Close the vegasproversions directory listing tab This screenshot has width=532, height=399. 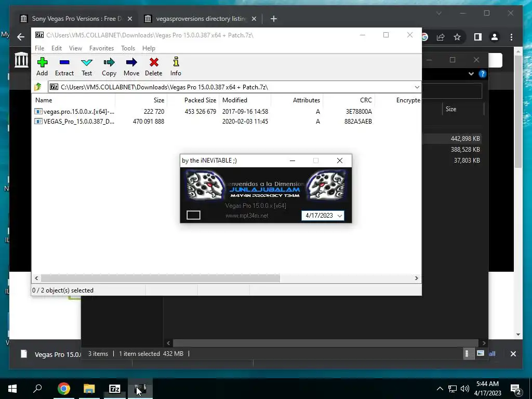[x=254, y=19]
